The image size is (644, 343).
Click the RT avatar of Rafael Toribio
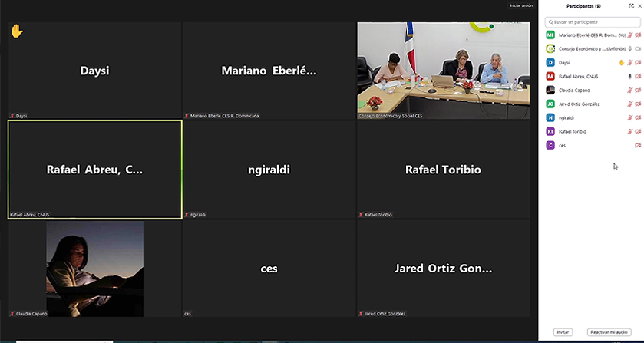coord(550,131)
